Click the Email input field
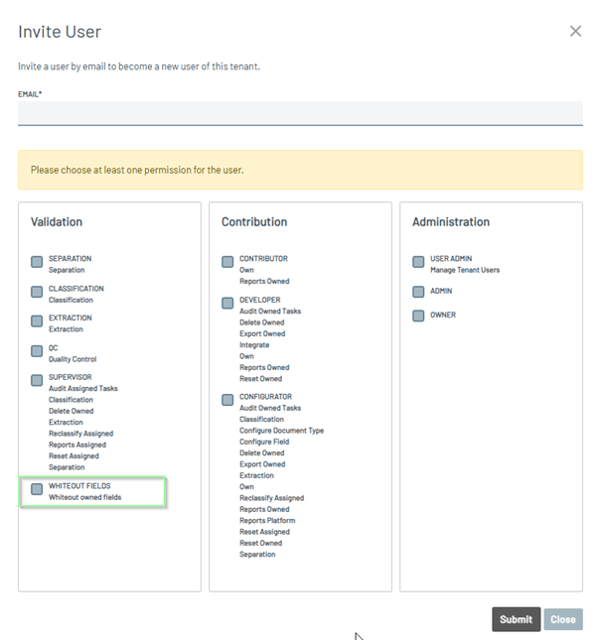Screen dimensions: 601x640 (x=300, y=113)
